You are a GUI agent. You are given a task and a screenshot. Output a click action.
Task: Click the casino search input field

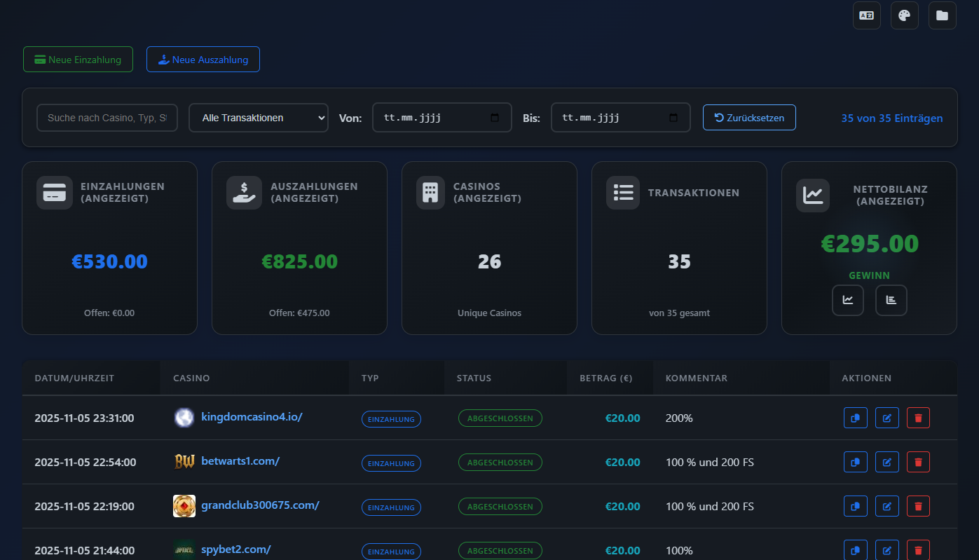coord(107,117)
